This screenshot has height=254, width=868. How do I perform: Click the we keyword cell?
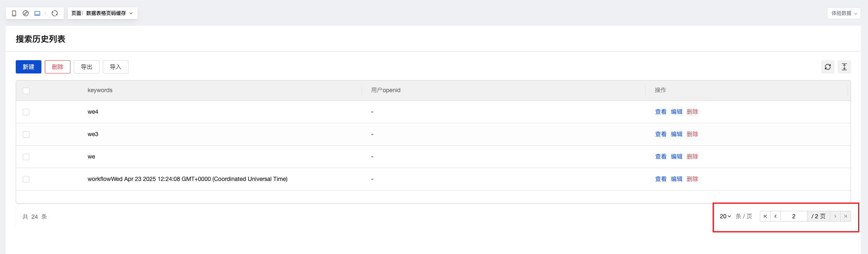tap(91, 156)
